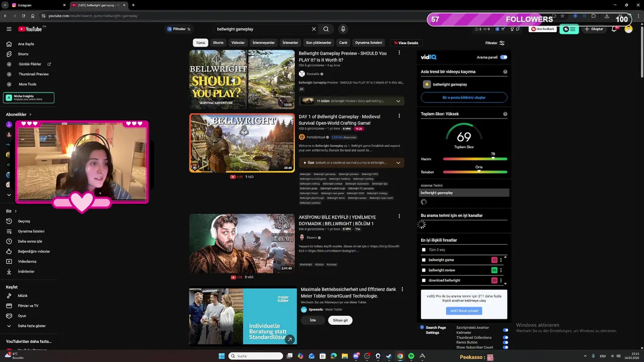The width and height of the screenshot is (644, 362).
Task: Click the Siteye git ad button
Action: coord(340,320)
